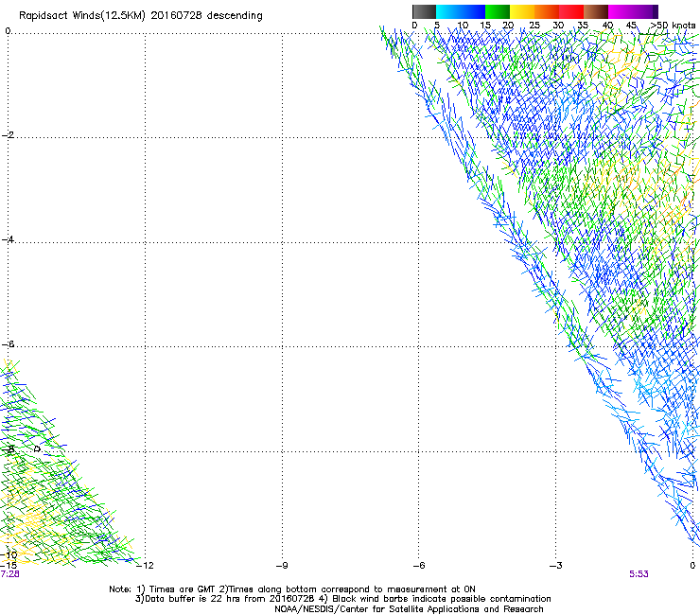Click the "-15" longitude label at bottom-left corner
700x615 pixels.
click(x=9, y=565)
